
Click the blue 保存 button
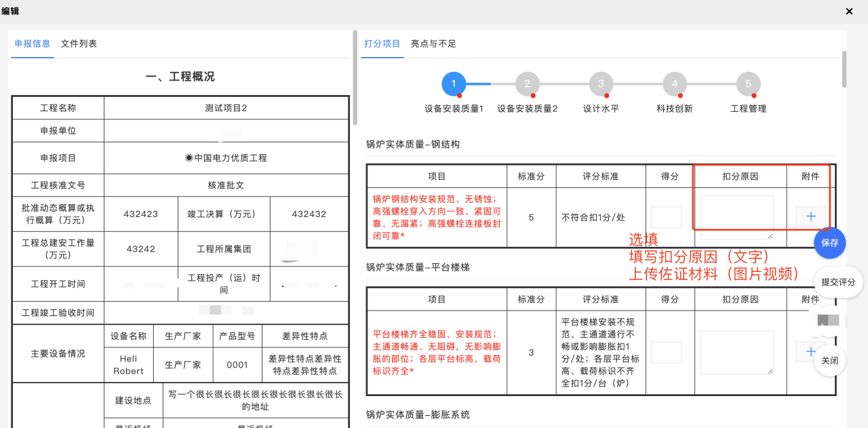830,242
